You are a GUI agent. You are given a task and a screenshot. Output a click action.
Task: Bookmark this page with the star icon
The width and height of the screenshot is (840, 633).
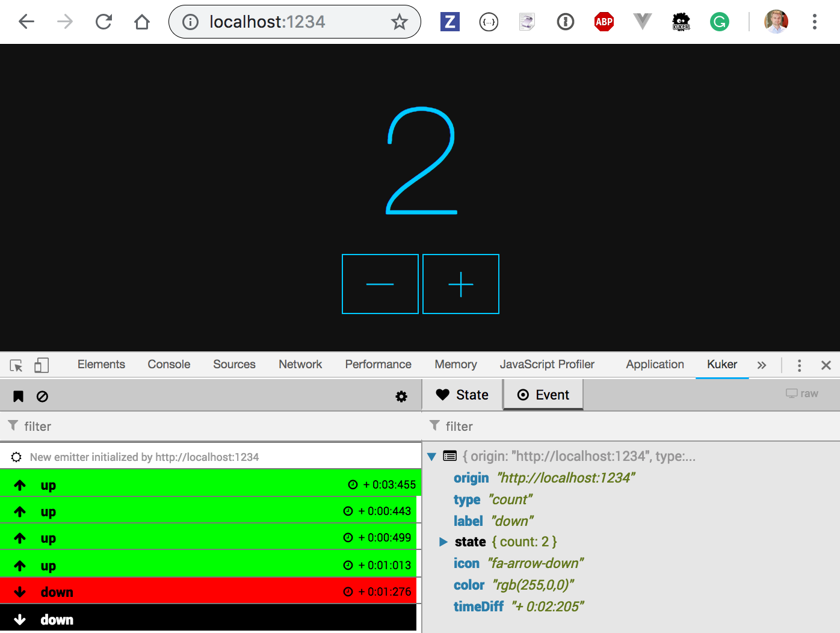(399, 22)
